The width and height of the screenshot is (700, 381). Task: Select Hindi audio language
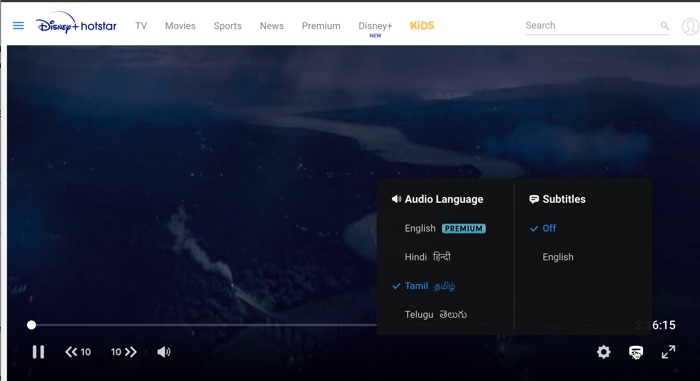428,257
